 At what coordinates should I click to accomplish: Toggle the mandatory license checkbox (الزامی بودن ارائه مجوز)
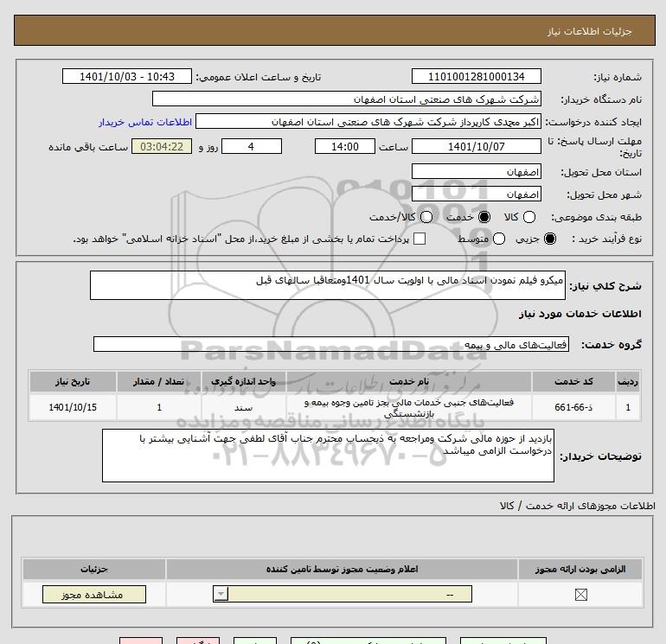(x=580, y=595)
